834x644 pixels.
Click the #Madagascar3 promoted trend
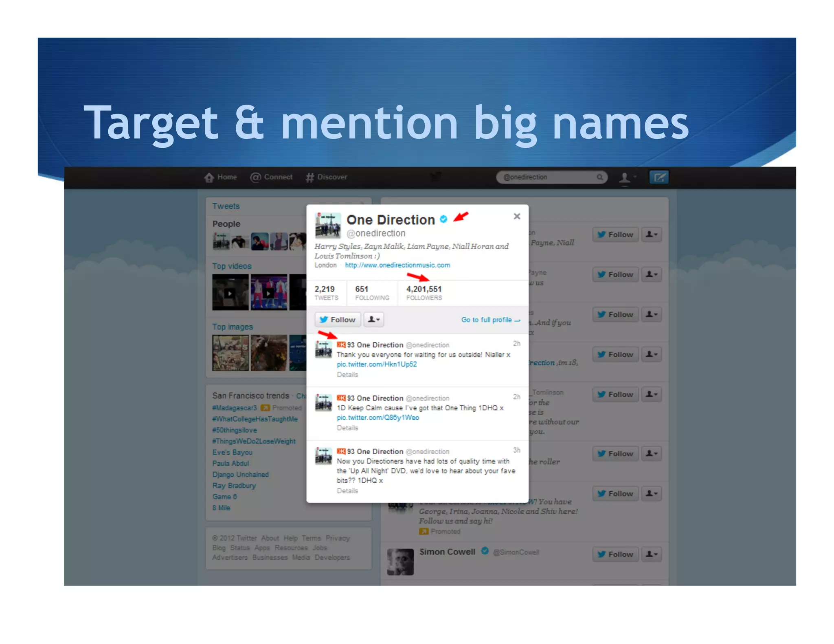tap(235, 408)
